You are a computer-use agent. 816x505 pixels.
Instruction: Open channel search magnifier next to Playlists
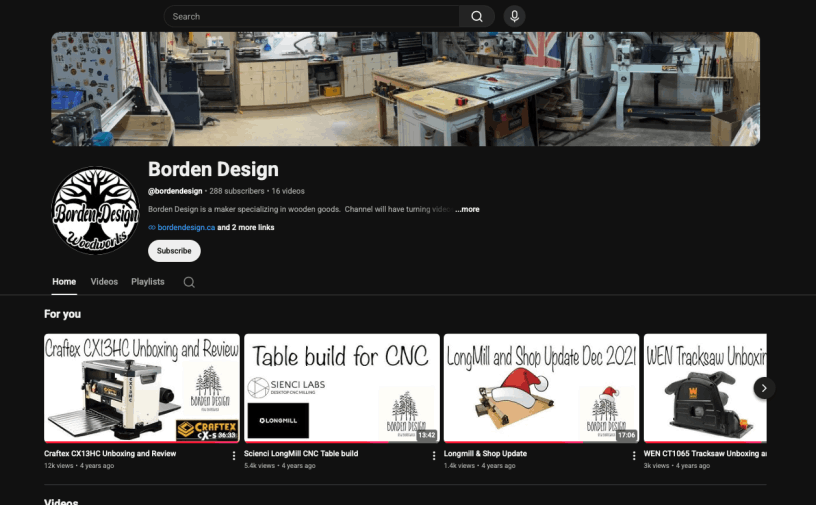[189, 282]
